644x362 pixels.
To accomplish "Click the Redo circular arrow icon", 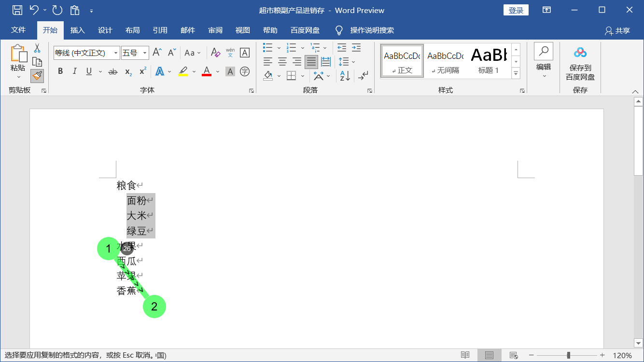I will (x=57, y=10).
